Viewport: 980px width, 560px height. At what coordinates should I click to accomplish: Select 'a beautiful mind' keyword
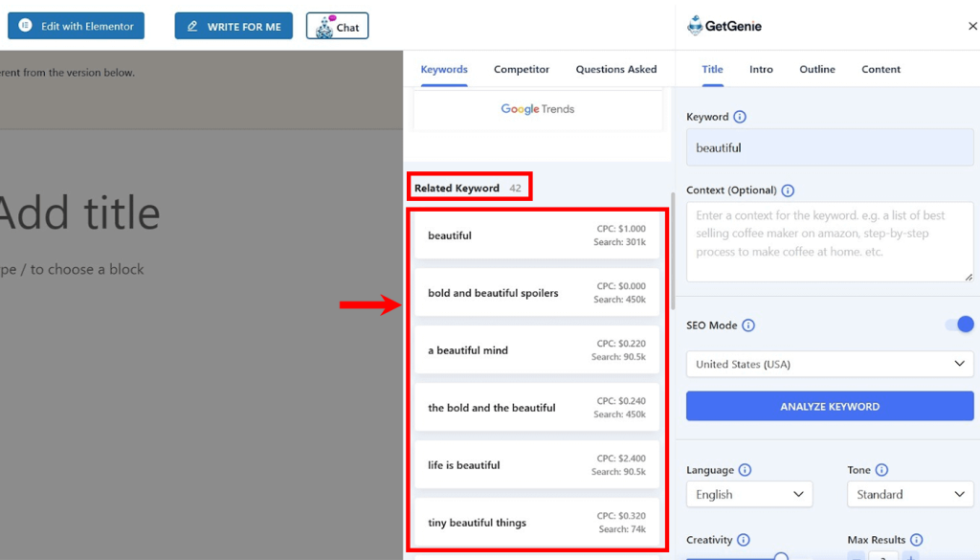coord(537,350)
